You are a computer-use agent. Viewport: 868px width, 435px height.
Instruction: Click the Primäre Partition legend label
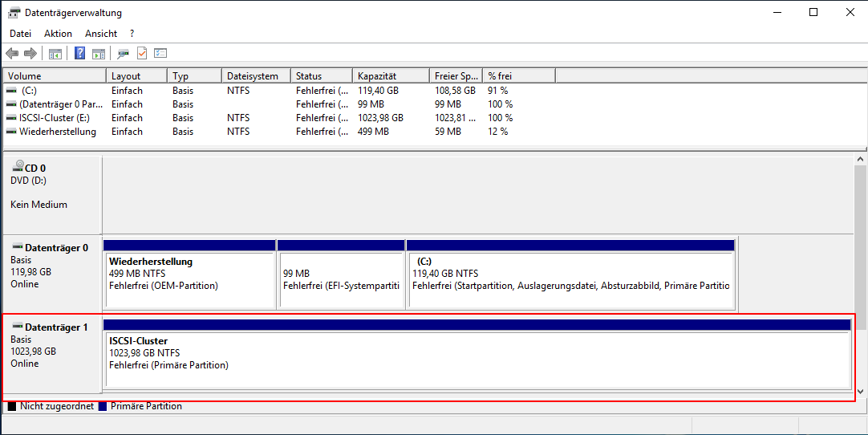[x=146, y=406]
